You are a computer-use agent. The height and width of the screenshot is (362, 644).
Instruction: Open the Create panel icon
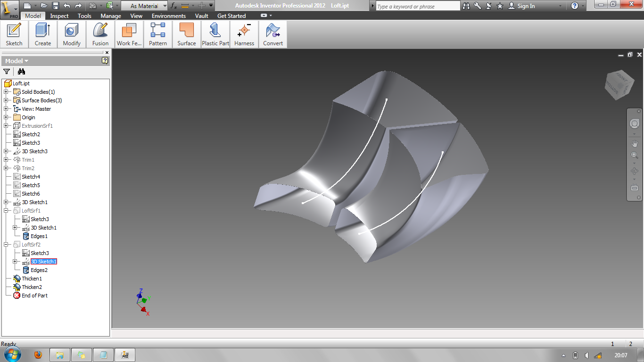pos(42,31)
